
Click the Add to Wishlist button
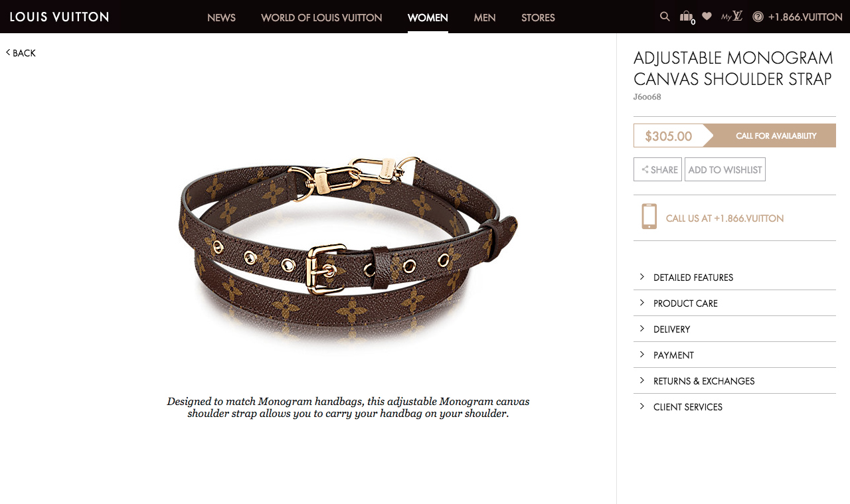point(725,169)
